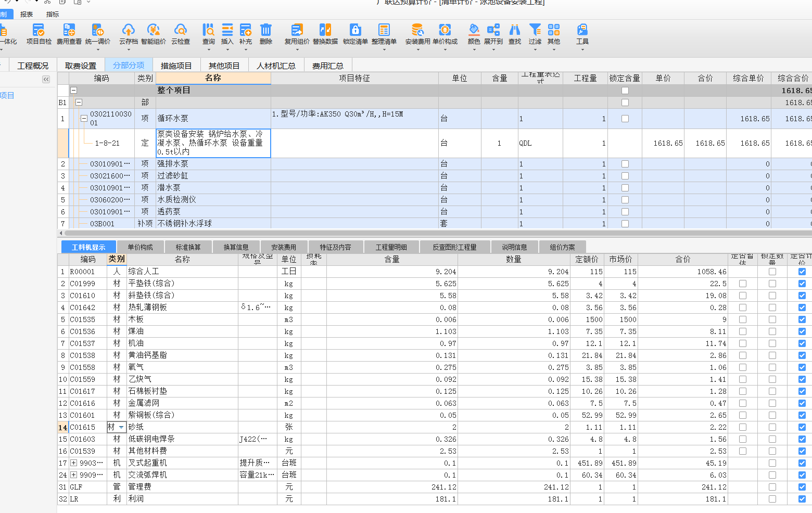Viewport: 812px width, 513px height.
Task: Click the 云检查 icon
Action: [x=181, y=34]
